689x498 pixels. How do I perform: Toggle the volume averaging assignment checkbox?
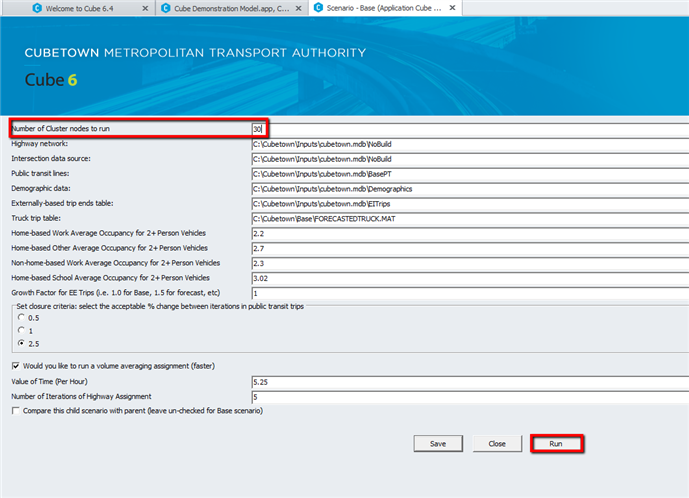pyautogui.click(x=16, y=366)
